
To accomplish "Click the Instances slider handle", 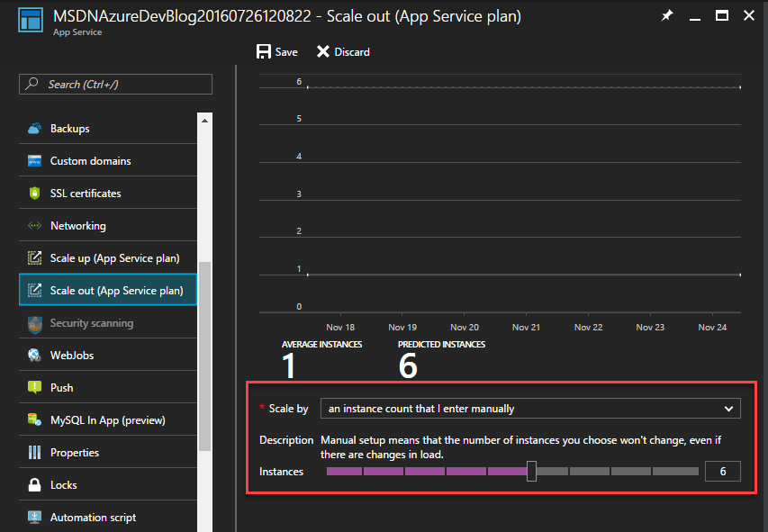I will tap(531, 472).
